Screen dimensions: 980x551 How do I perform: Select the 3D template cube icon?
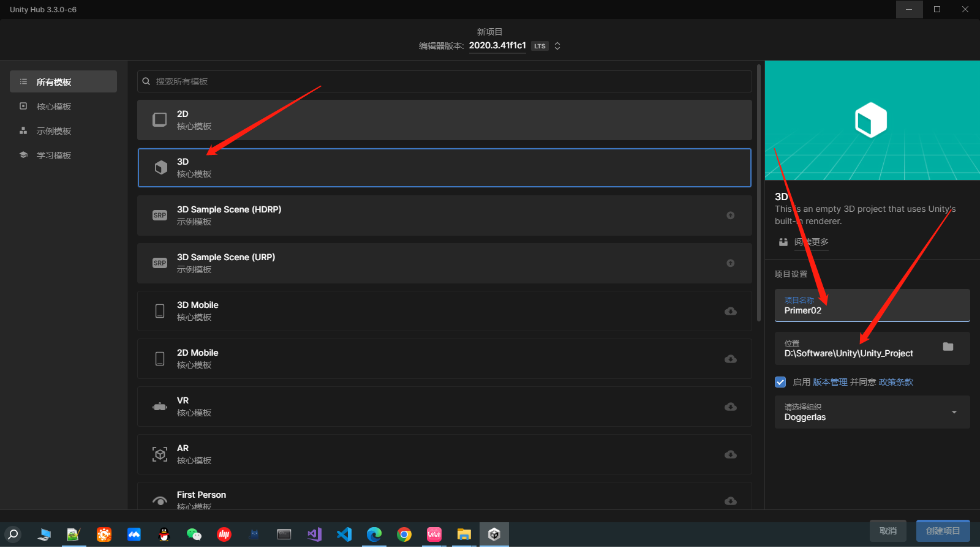[160, 168]
